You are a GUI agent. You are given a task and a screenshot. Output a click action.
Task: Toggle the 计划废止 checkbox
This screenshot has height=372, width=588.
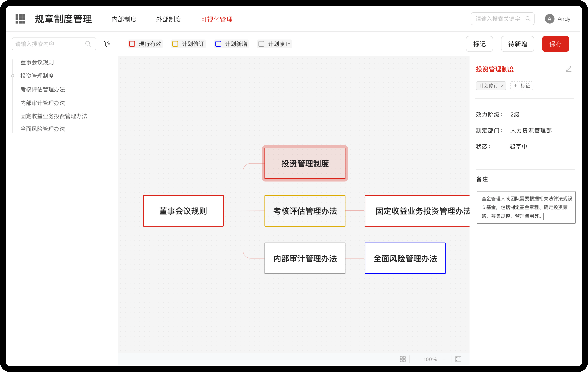pyautogui.click(x=261, y=44)
